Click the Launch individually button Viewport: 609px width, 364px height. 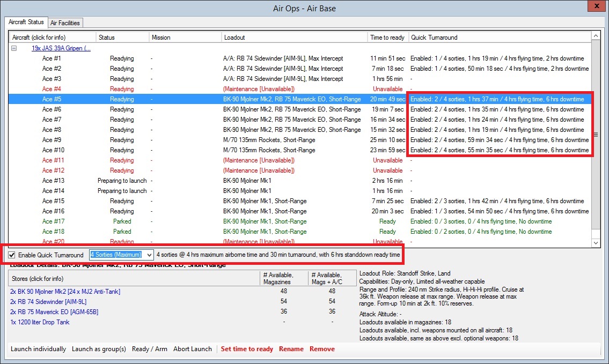point(39,349)
